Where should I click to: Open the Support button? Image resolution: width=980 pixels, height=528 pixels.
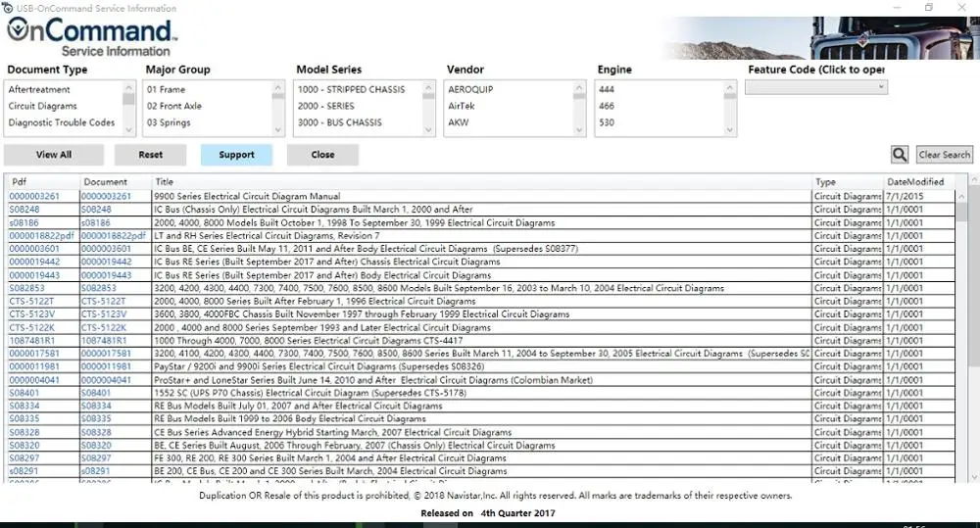tap(236, 155)
